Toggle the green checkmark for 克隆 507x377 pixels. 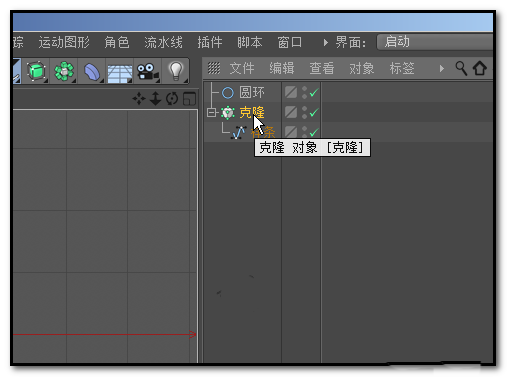point(314,113)
